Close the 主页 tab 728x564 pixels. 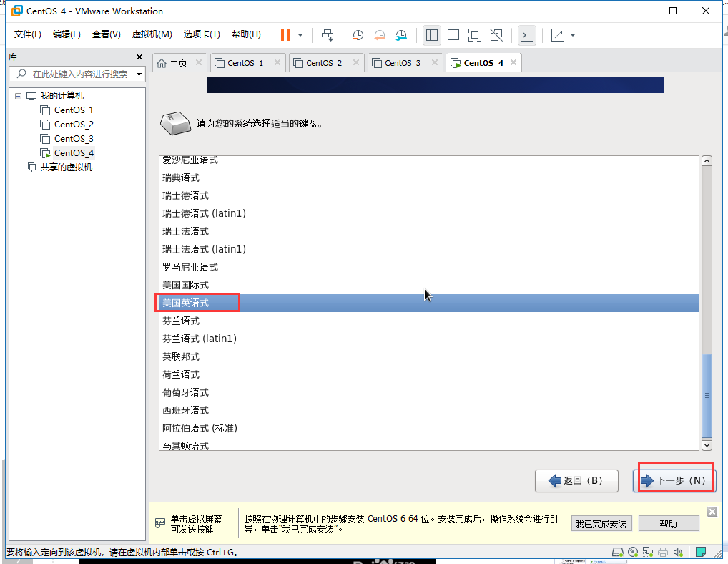click(x=199, y=62)
